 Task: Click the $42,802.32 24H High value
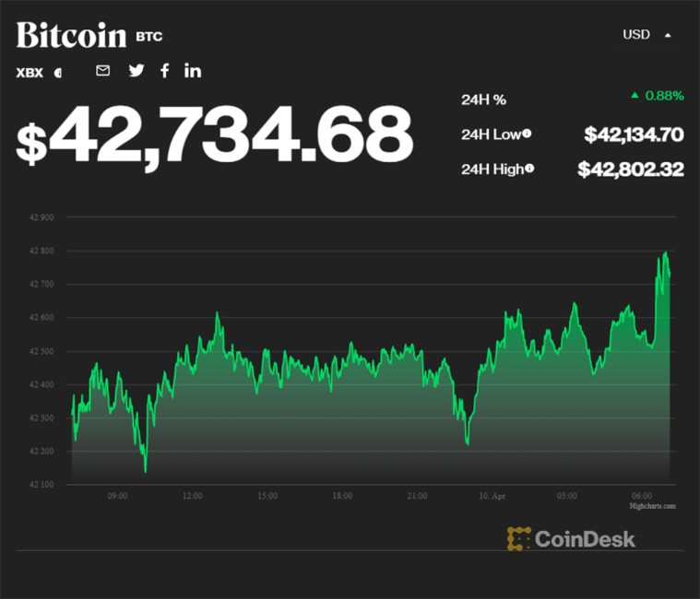[631, 169]
